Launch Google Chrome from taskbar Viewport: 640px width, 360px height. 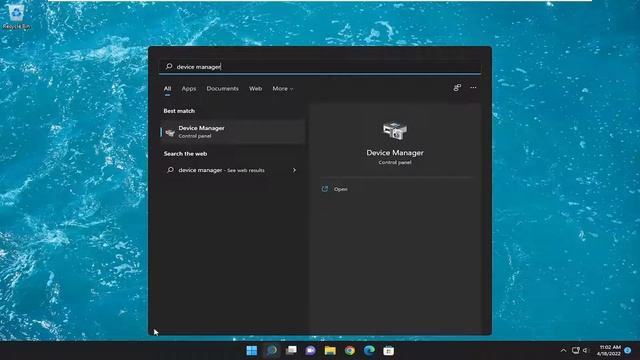coord(350,351)
